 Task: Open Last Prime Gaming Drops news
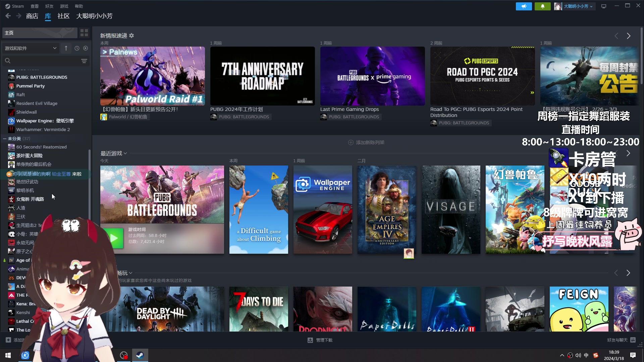[373, 76]
